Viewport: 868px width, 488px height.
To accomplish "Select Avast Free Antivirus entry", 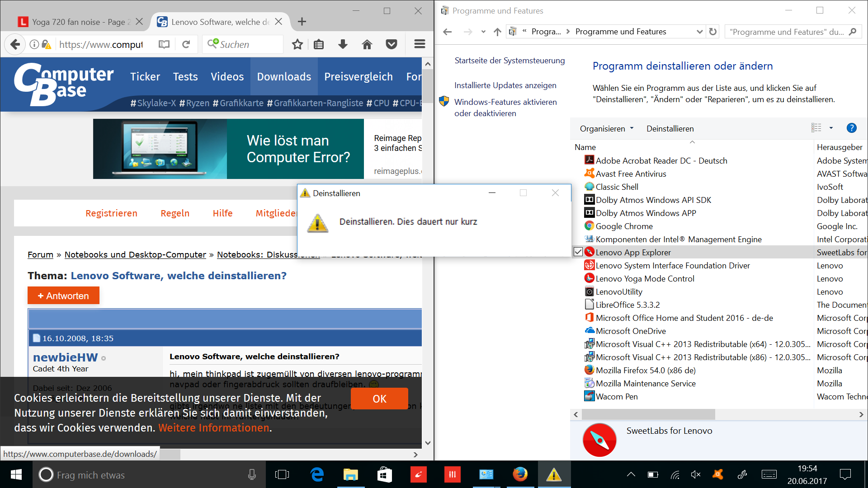I will tap(631, 174).
